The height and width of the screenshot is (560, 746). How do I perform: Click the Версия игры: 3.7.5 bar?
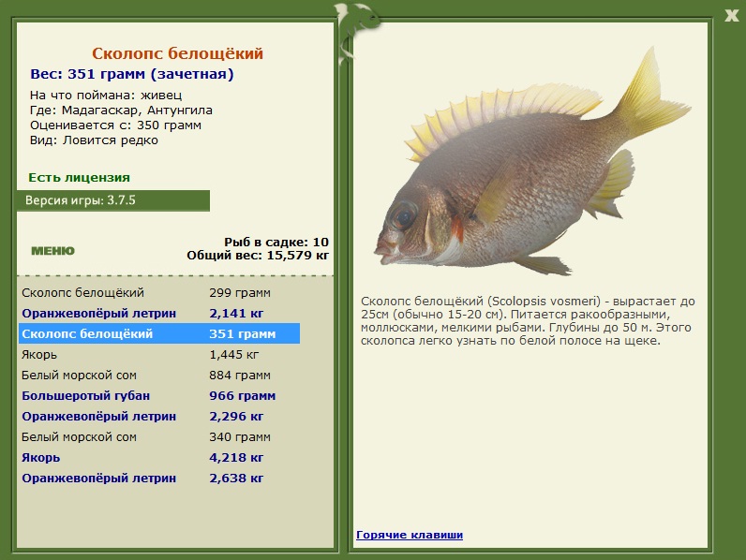(x=113, y=200)
